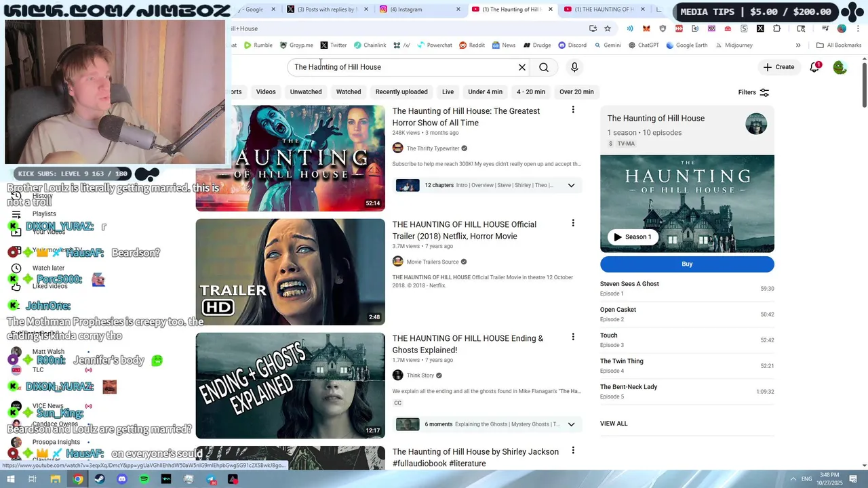Open more options for Official Trailer video
This screenshot has height=488, width=868.
573,223
